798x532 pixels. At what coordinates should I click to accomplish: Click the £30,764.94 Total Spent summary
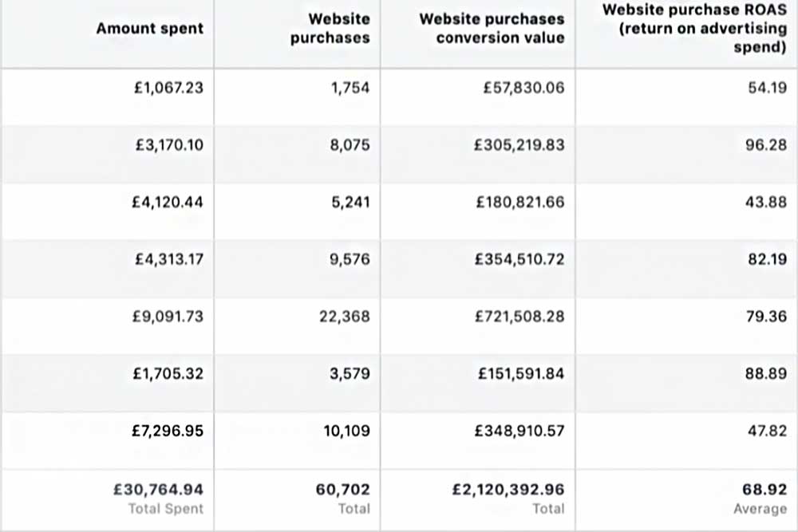point(158,489)
